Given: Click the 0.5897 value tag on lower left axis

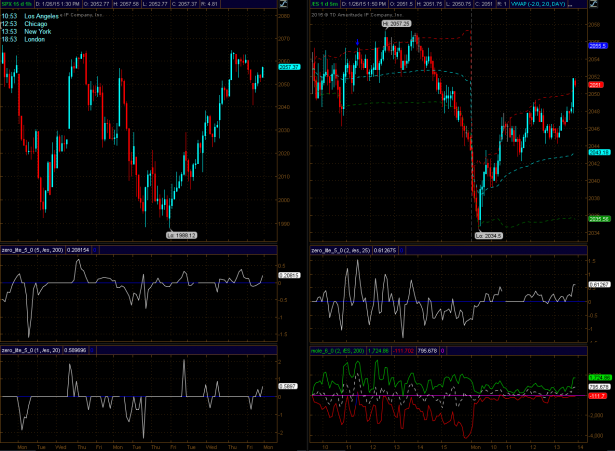Looking at the screenshot, I should pyautogui.click(x=288, y=386).
